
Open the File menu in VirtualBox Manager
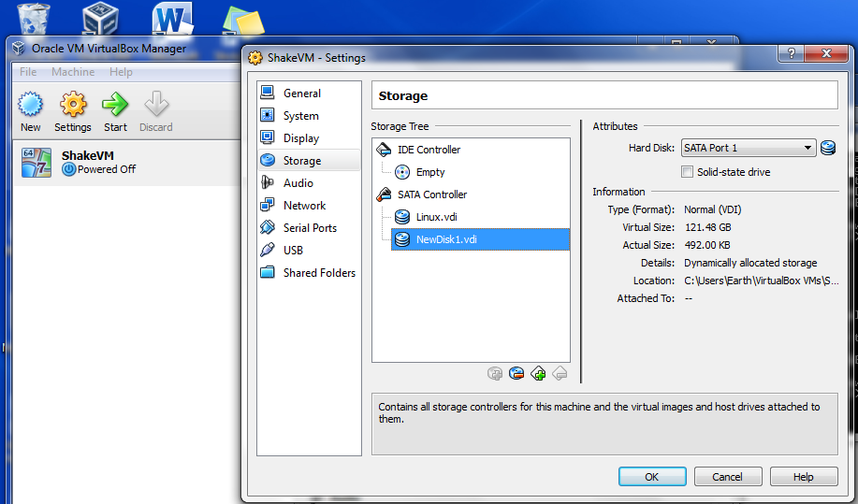(28, 72)
